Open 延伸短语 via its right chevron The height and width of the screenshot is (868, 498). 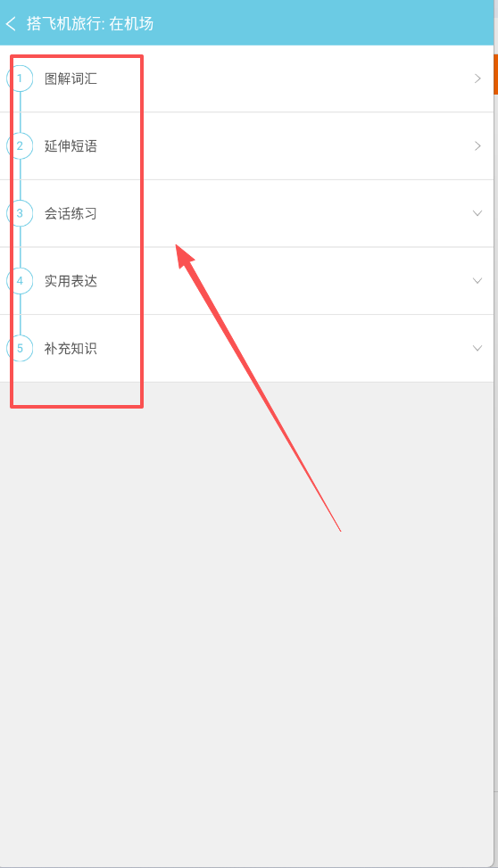[x=477, y=146]
